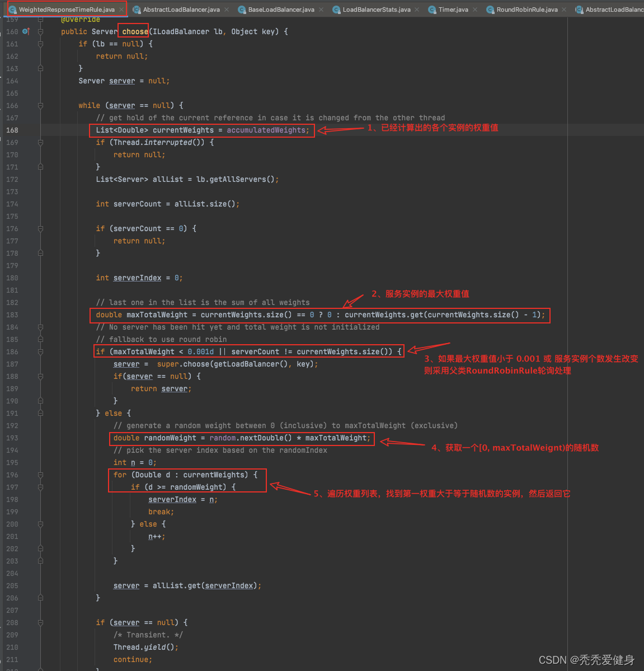Close the LoadBalancerStats.java tab
This screenshot has height=671, width=644.
point(417,10)
